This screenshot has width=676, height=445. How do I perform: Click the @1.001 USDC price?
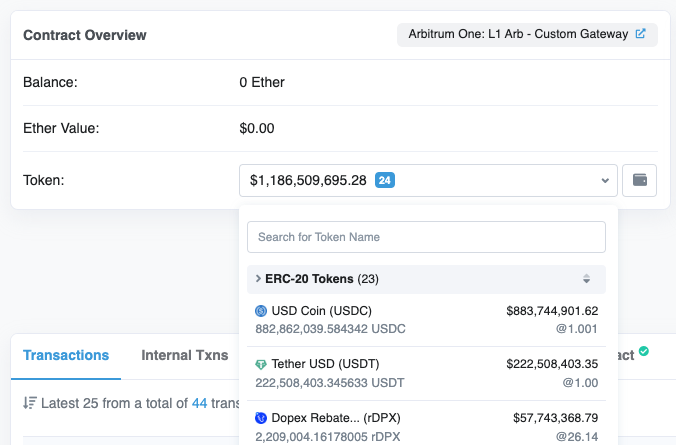pyautogui.click(x=577, y=329)
